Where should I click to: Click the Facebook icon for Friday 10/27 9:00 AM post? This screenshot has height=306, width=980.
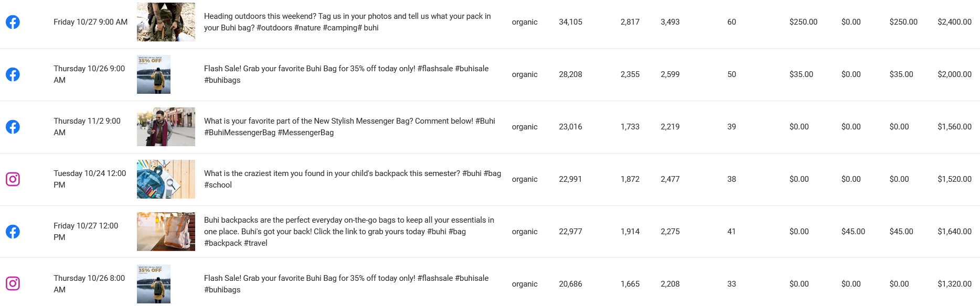13,22
